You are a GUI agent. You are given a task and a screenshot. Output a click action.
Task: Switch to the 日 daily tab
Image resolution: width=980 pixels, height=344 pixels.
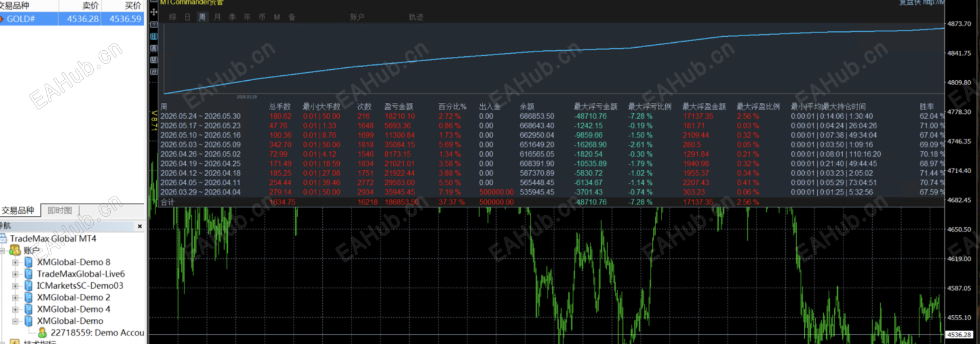187,17
